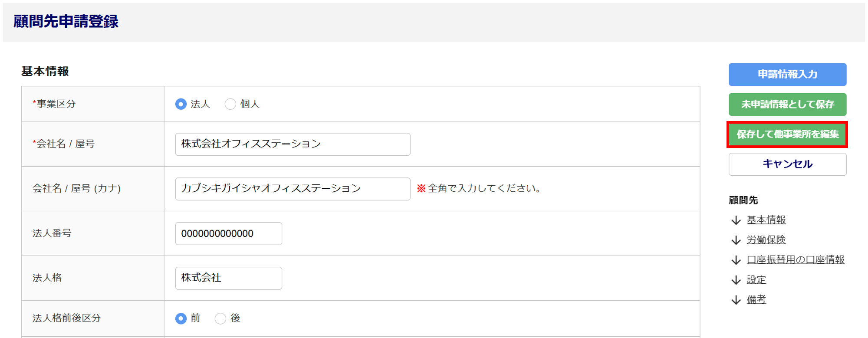Select the 個人 radio button
868x338 pixels.
(230, 104)
